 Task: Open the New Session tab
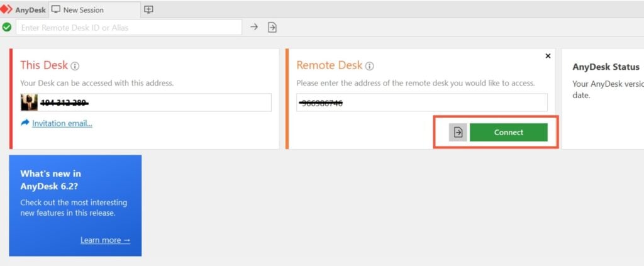click(94, 9)
